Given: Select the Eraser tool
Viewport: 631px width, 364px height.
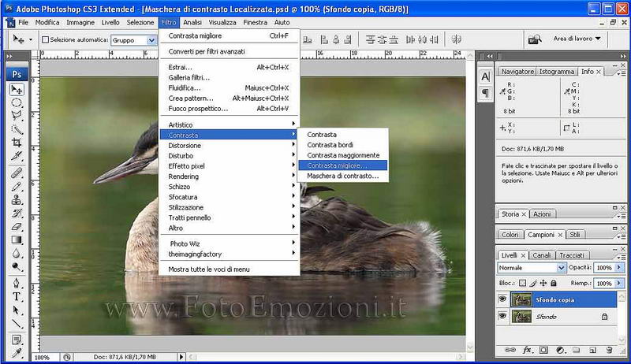Looking at the screenshot, I should click(x=17, y=226).
